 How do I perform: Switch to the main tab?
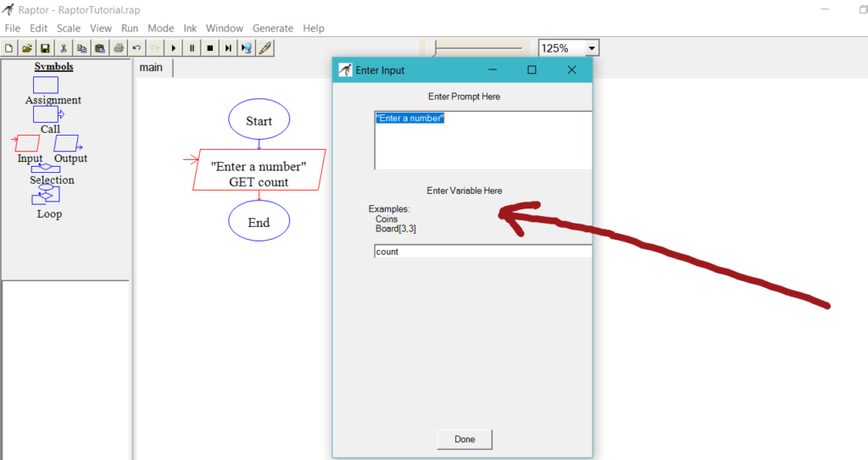point(152,68)
